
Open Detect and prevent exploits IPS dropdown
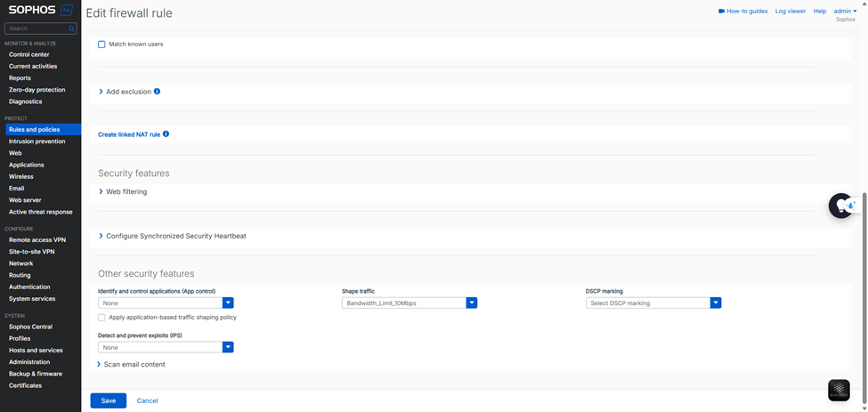[228, 347]
